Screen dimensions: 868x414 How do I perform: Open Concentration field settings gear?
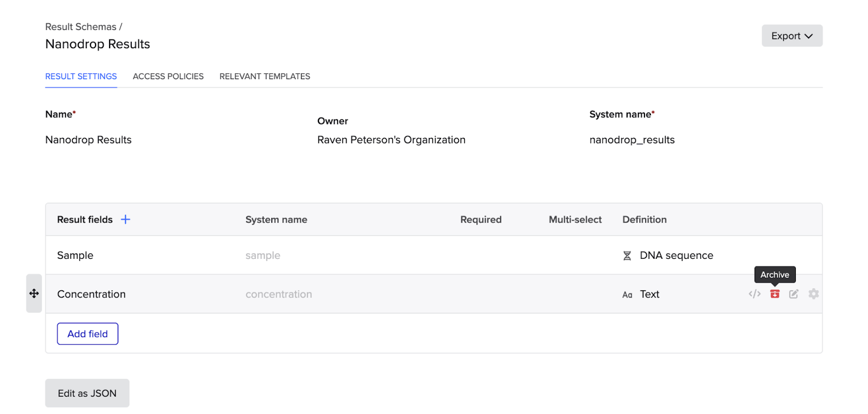click(x=813, y=294)
